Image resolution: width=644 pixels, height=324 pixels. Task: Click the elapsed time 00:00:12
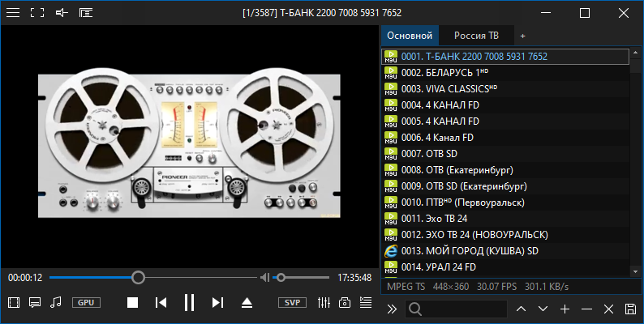pos(25,278)
